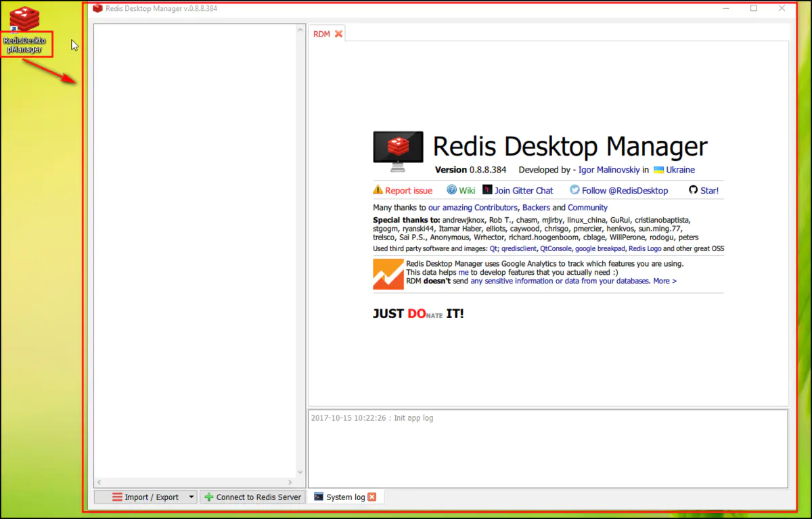The width and height of the screenshot is (812, 519).
Task: Select the RDM tab
Action: [x=321, y=34]
